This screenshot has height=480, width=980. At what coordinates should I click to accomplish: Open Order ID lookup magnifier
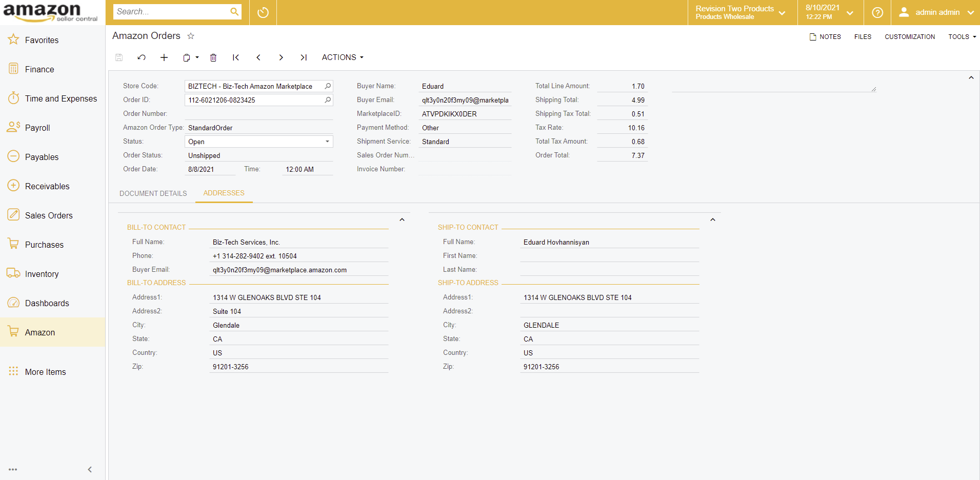coord(328,100)
